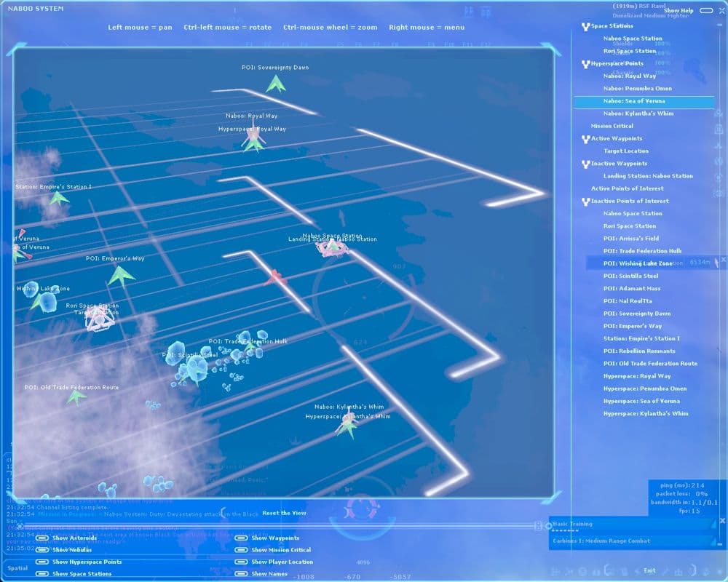Select POI: Old Trade Federation Route in list
The height and width of the screenshot is (582, 728).
point(650,364)
